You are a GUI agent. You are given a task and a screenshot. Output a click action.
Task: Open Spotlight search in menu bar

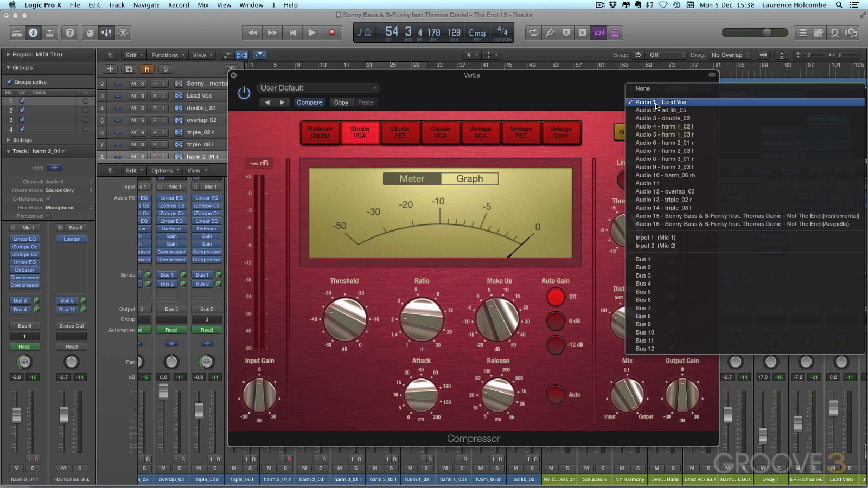839,5
